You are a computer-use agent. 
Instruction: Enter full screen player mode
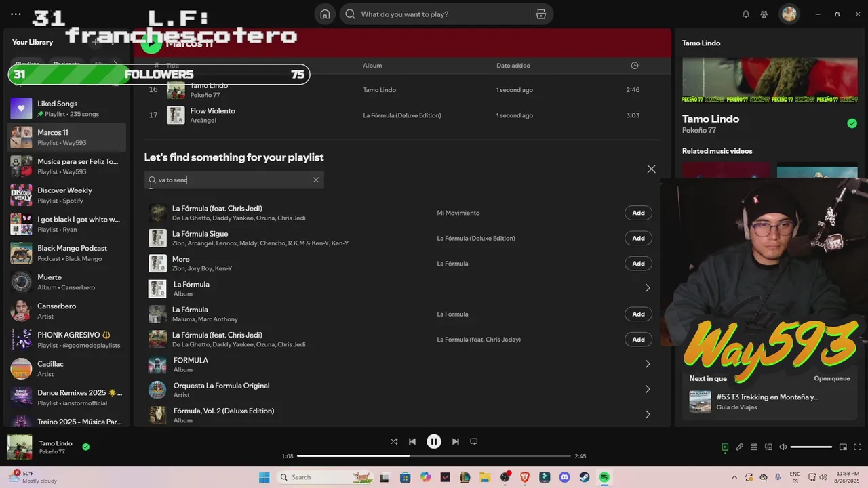coord(858,447)
